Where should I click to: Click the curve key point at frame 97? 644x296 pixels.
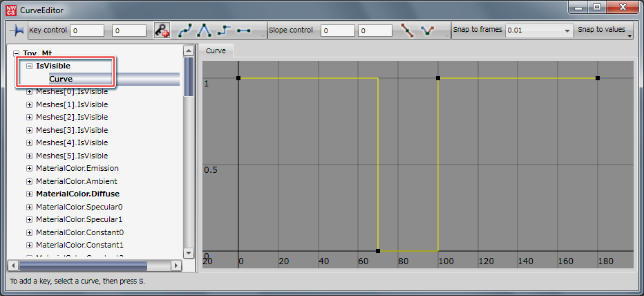pos(438,78)
